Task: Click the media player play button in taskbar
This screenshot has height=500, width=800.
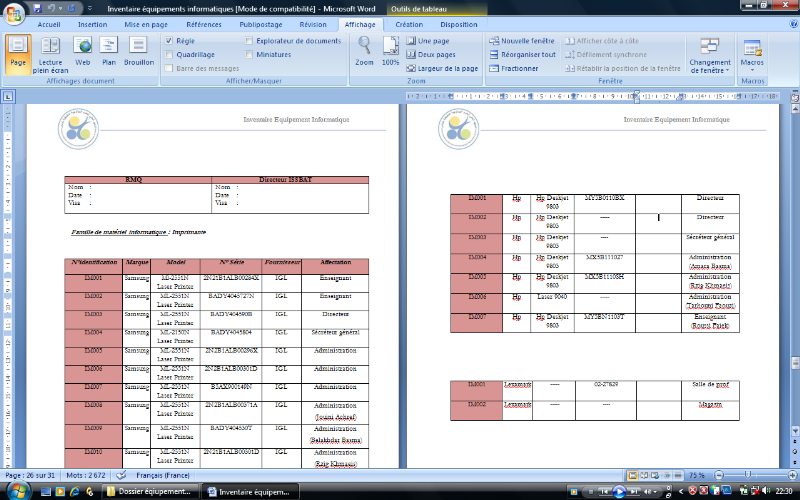Action: coord(619,491)
